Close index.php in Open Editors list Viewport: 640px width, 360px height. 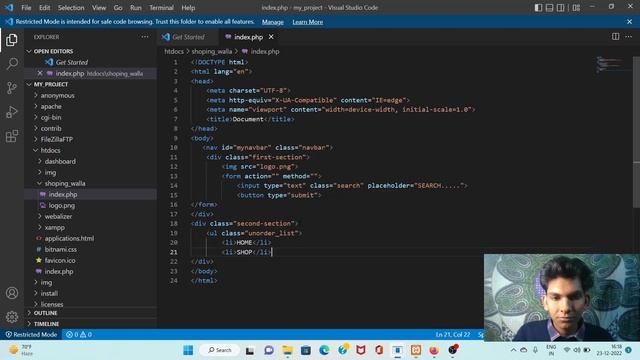click(x=40, y=73)
